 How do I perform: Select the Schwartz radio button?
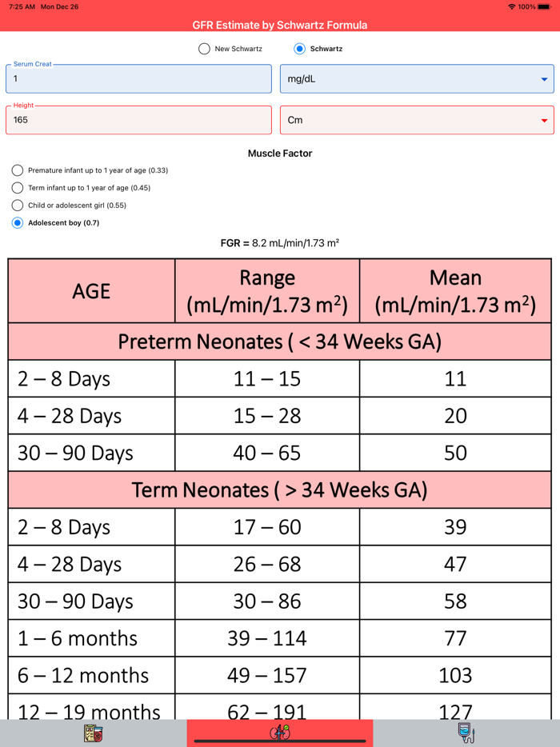[298, 49]
